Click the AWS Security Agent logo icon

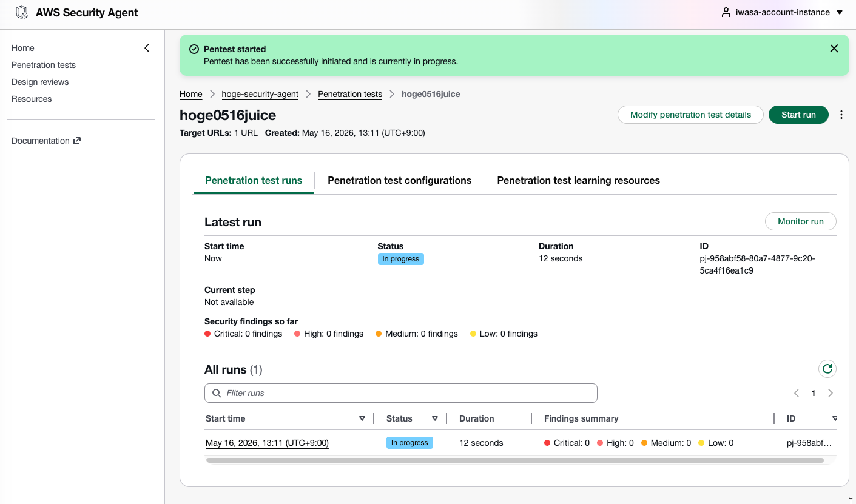[x=22, y=13]
